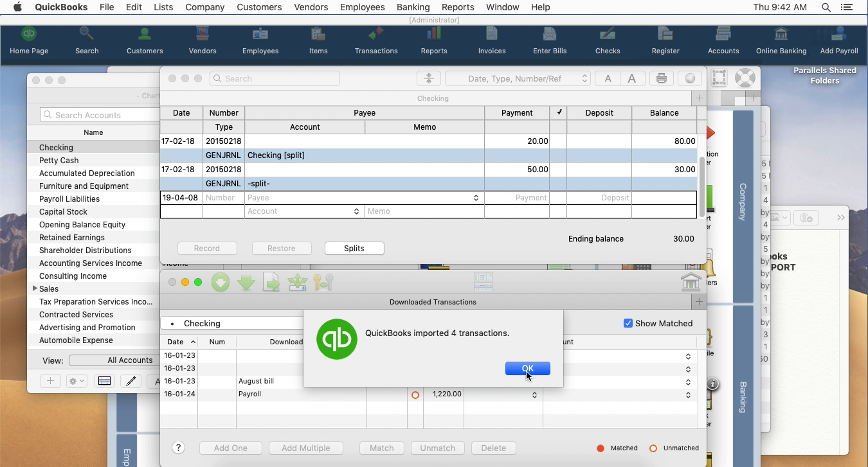This screenshot has width=868, height=467.
Task: Open the Lists menu
Action: click(163, 7)
